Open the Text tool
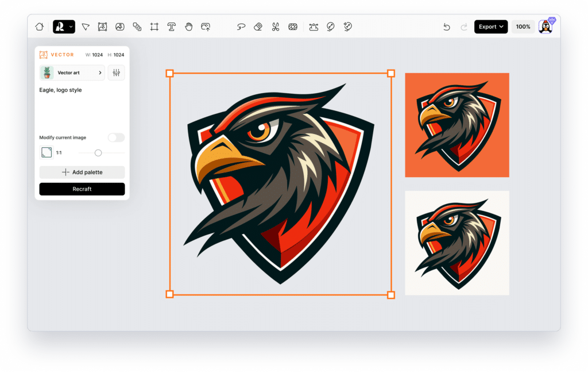The height and width of the screenshot is (372, 588). (171, 26)
